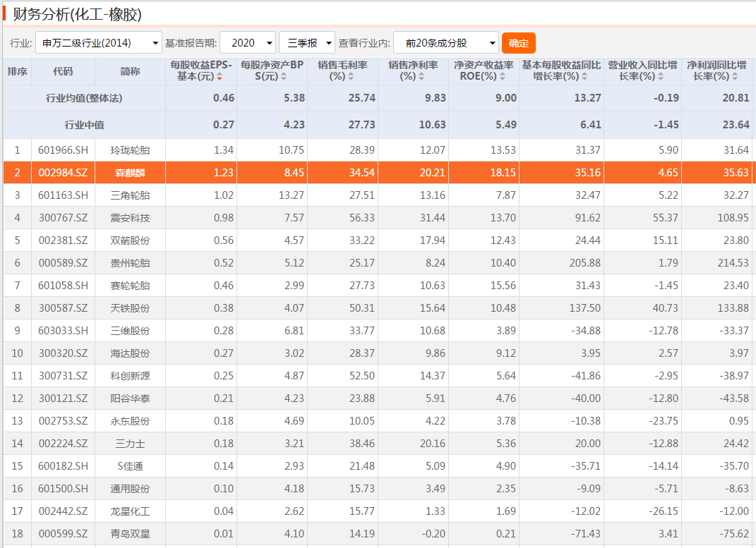The image size is (756, 548).
Task: Open the 2020 base-year dropdown
Action: pyautogui.click(x=248, y=43)
